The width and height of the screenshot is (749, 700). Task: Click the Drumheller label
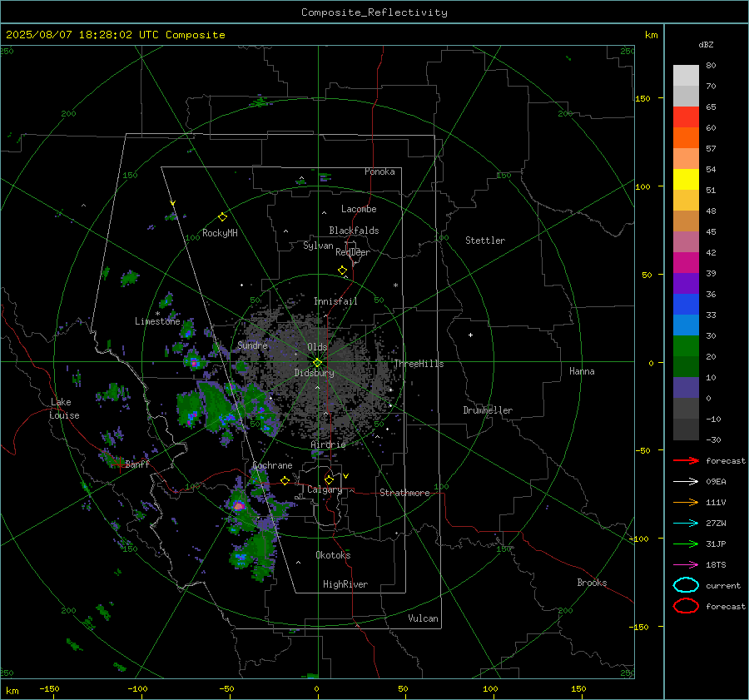[x=488, y=410]
